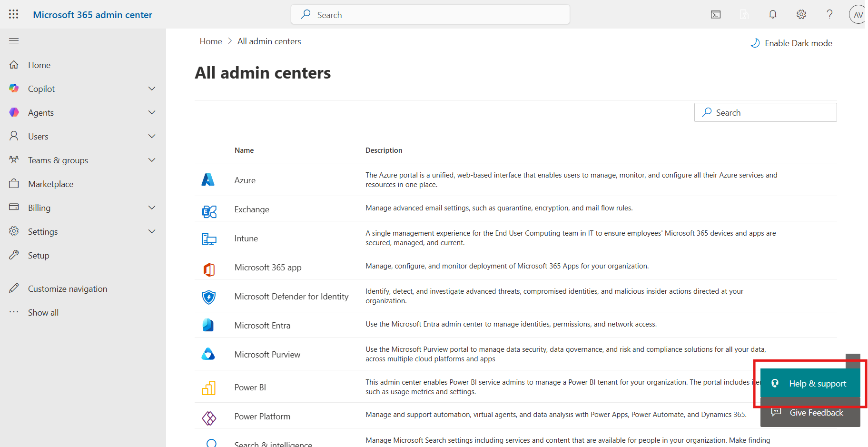Click the Power Platform logo icon
Screen dimensions: 868x447
209,418
